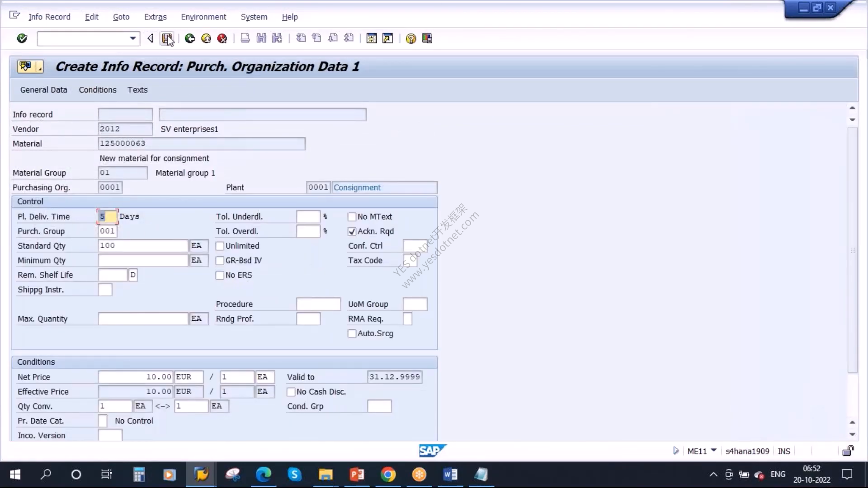Click the SAP menu control icon at the top left
This screenshot has height=488, width=868.
pyautogui.click(x=14, y=15)
